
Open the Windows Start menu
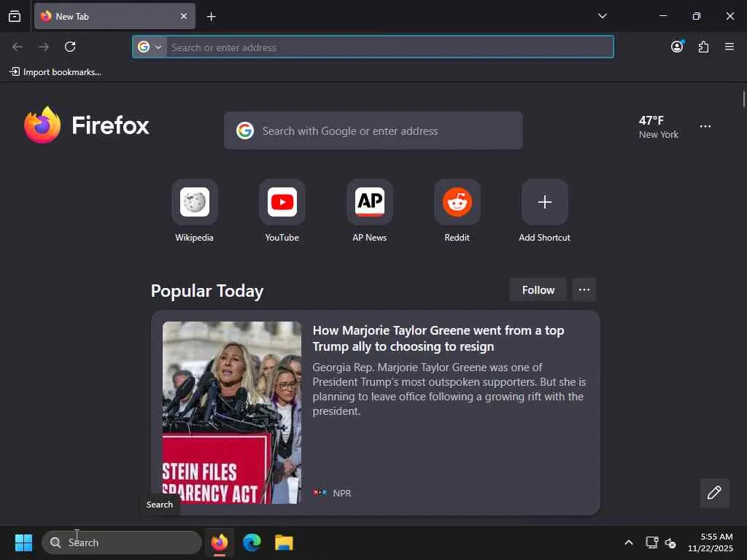point(23,542)
